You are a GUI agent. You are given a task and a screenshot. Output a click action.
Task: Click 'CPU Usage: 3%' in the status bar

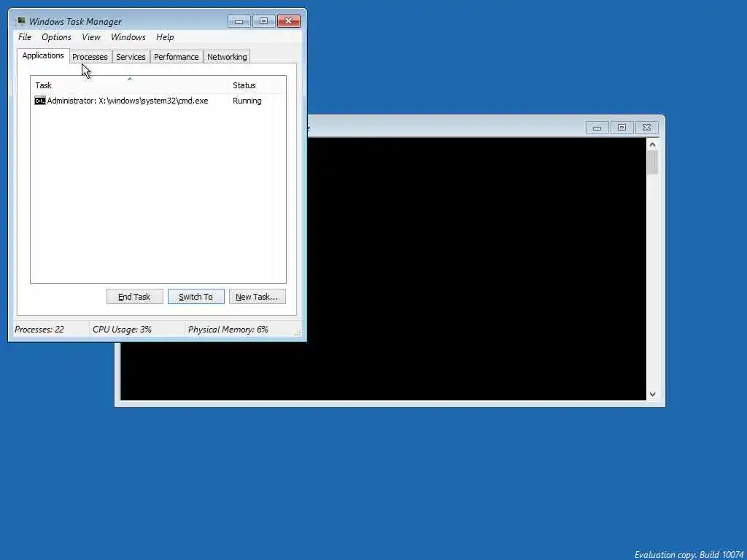pyautogui.click(x=122, y=330)
